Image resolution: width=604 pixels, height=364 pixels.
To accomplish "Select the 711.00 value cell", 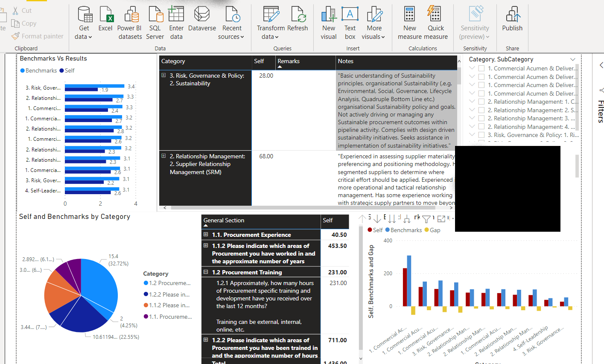I will [337, 340].
